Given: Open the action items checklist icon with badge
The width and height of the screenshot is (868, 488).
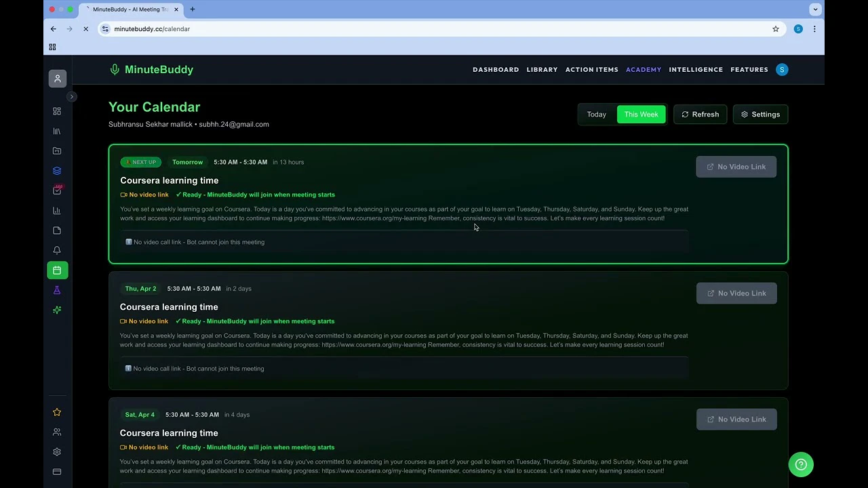Looking at the screenshot, I should [x=57, y=190].
